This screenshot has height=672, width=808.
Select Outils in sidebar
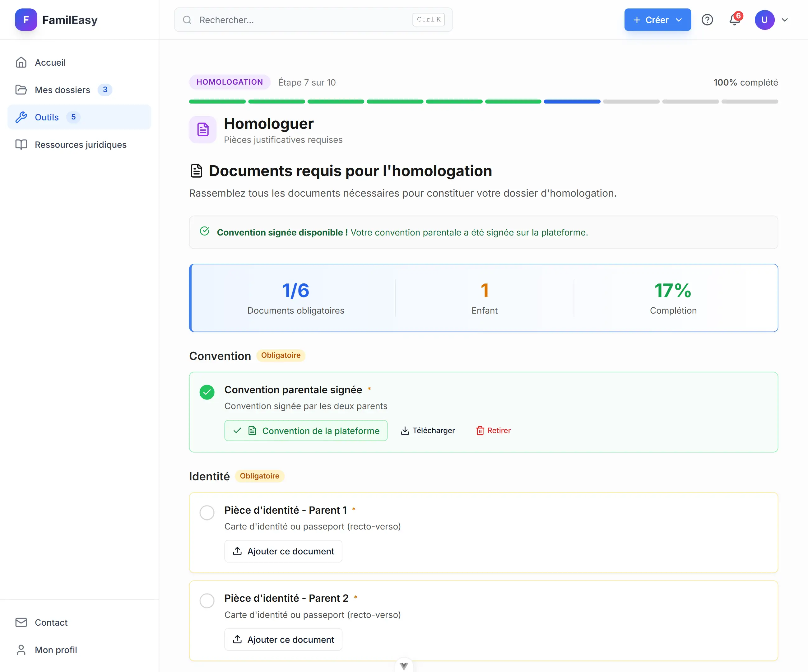click(x=79, y=117)
